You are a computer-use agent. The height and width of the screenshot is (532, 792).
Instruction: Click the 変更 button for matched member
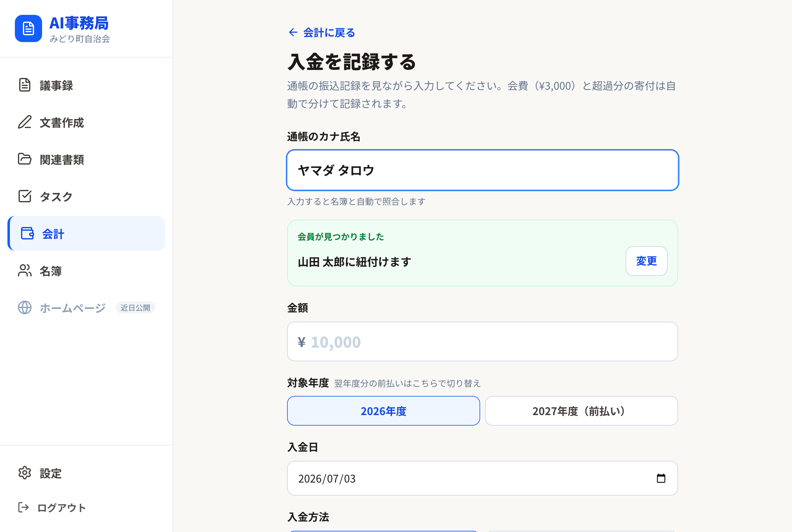646,261
